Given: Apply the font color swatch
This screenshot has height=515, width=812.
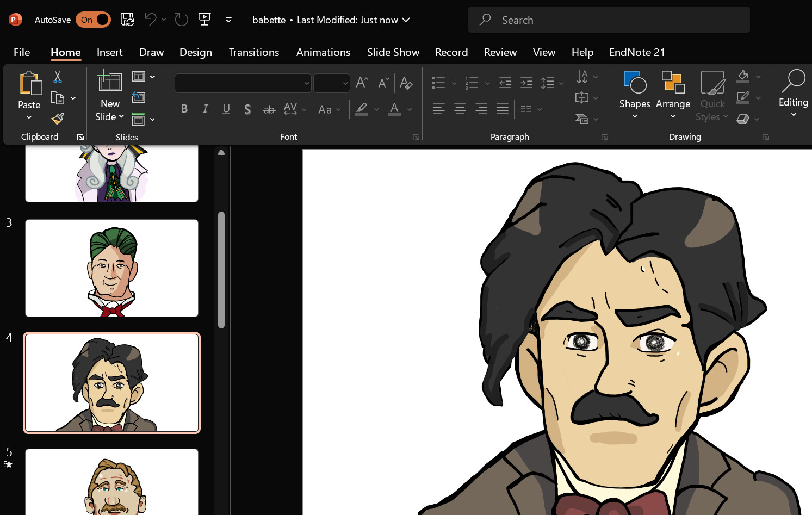Looking at the screenshot, I should [394, 109].
